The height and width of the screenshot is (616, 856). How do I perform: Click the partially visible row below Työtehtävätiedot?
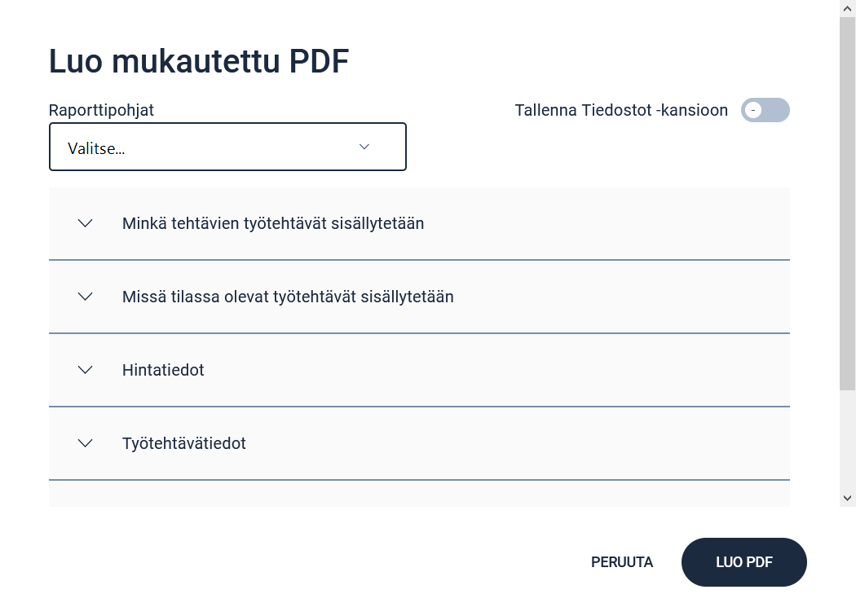pos(419,495)
